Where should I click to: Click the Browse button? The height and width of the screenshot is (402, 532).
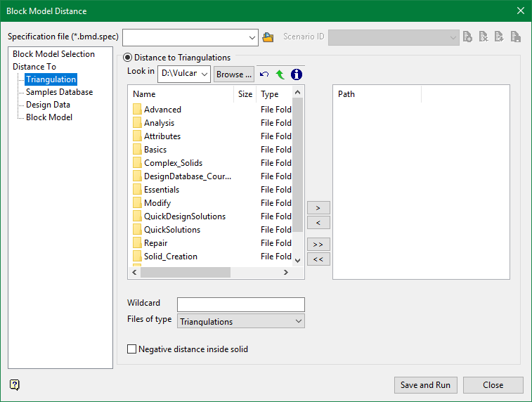coord(234,74)
